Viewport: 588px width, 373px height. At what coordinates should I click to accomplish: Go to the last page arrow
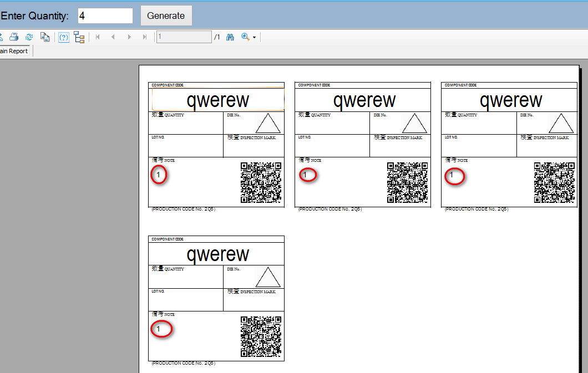[x=145, y=37]
